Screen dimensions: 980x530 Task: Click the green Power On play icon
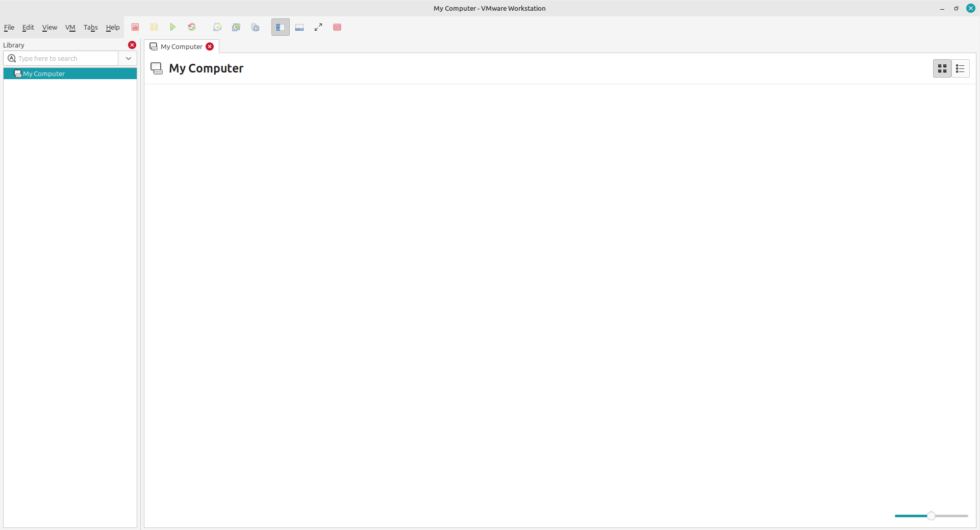click(x=173, y=27)
